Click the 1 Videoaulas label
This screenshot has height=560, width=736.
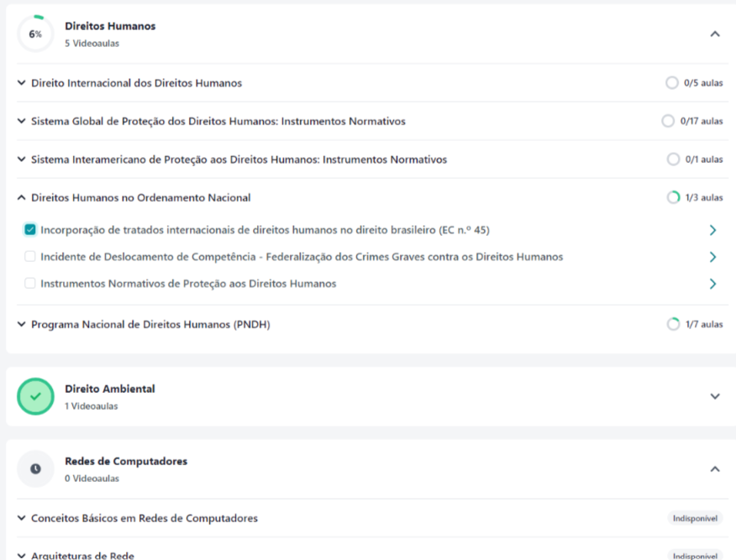pos(91,406)
